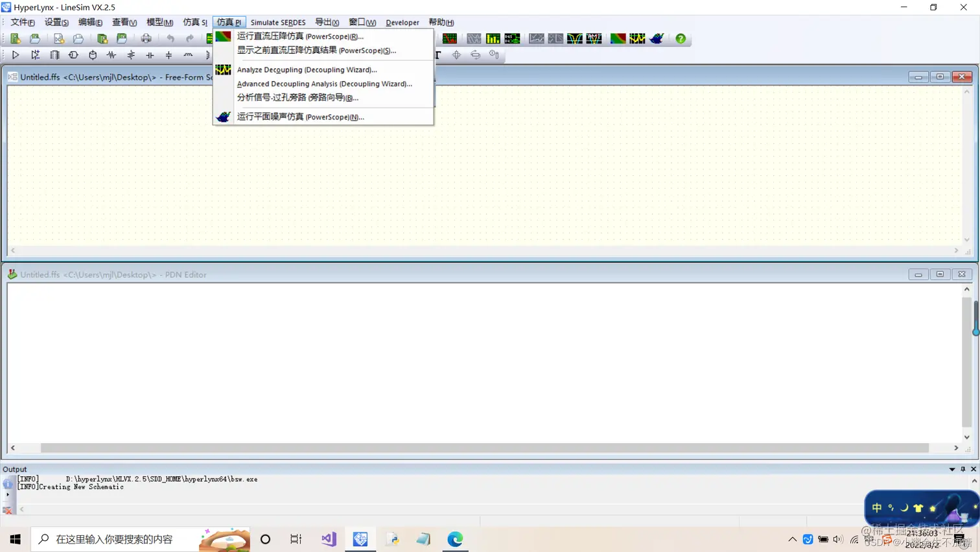Screen dimensions: 980x552
Task: Click the network topology toolbar icon
Action: coord(512,39)
